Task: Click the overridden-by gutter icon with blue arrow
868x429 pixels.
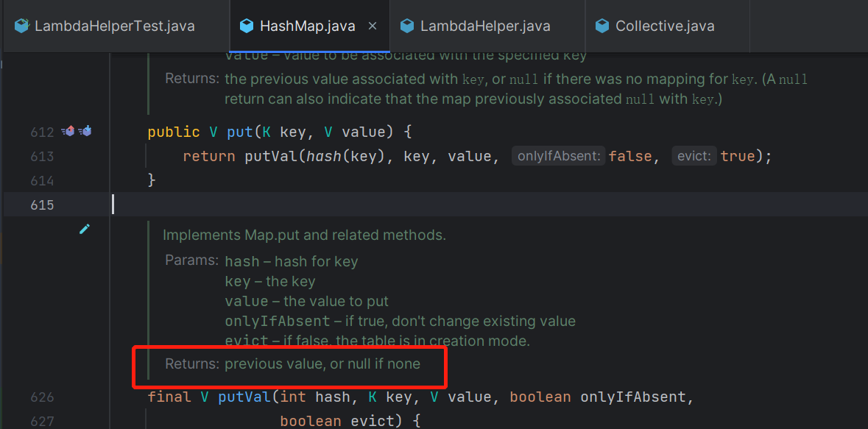Action: click(x=85, y=132)
